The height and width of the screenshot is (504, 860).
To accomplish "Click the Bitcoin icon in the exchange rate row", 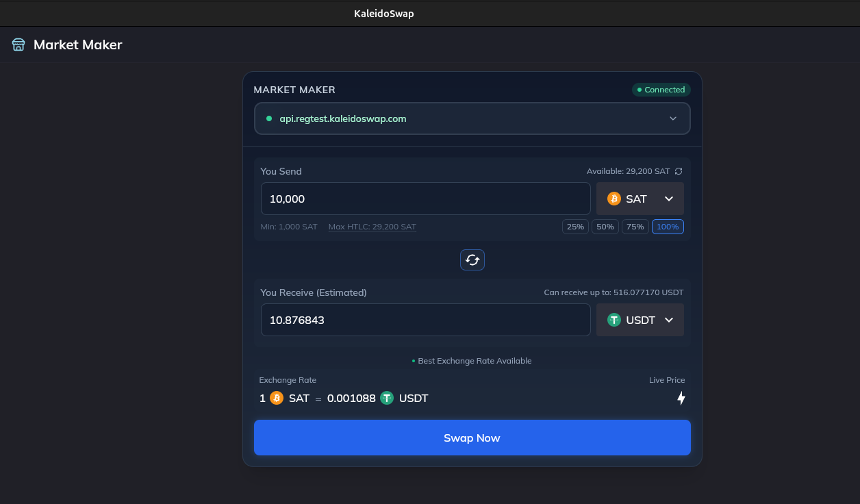I will pos(275,398).
